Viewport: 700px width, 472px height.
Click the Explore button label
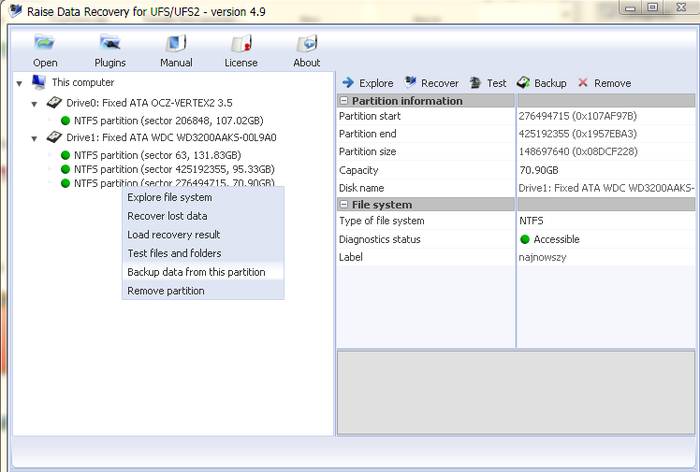click(376, 84)
